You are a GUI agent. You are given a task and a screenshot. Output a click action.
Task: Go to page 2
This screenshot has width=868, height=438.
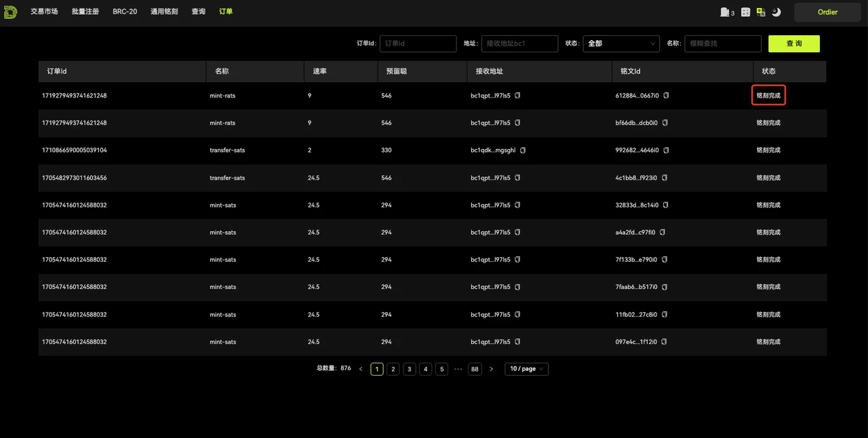pos(393,369)
